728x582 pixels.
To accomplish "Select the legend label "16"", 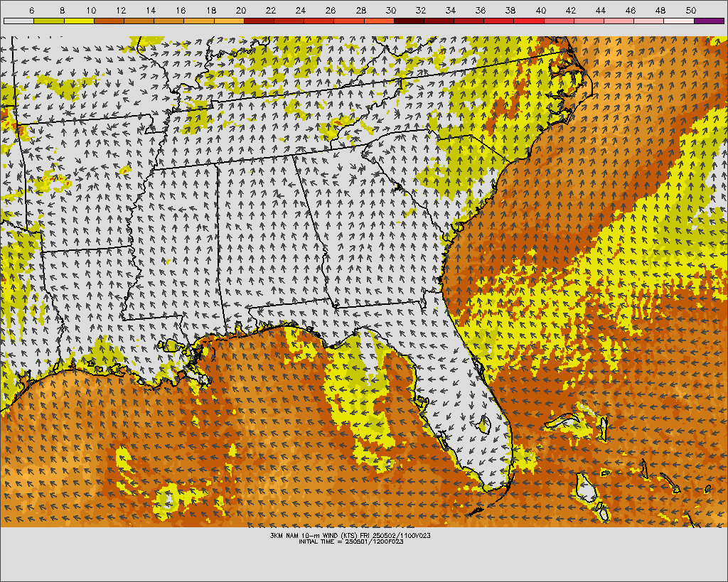I will pos(181,10).
